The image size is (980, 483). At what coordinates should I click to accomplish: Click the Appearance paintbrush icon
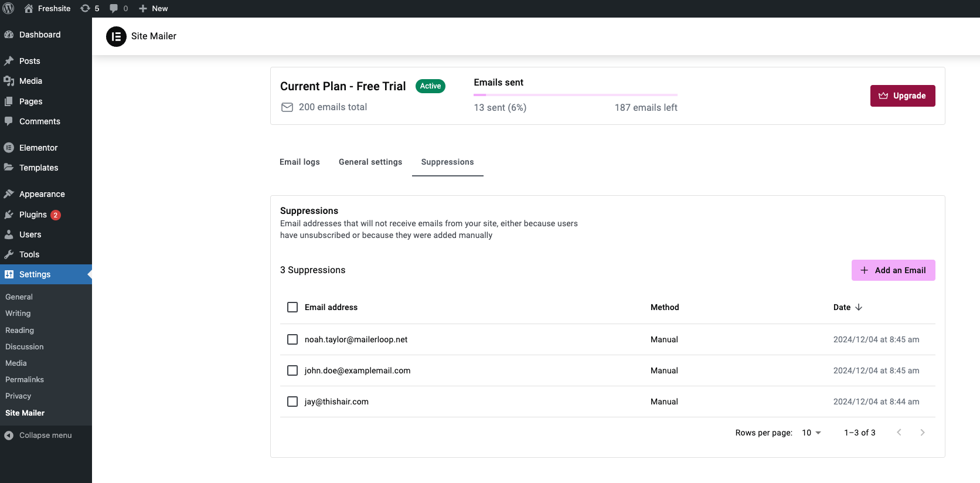click(x=9, y=194)
